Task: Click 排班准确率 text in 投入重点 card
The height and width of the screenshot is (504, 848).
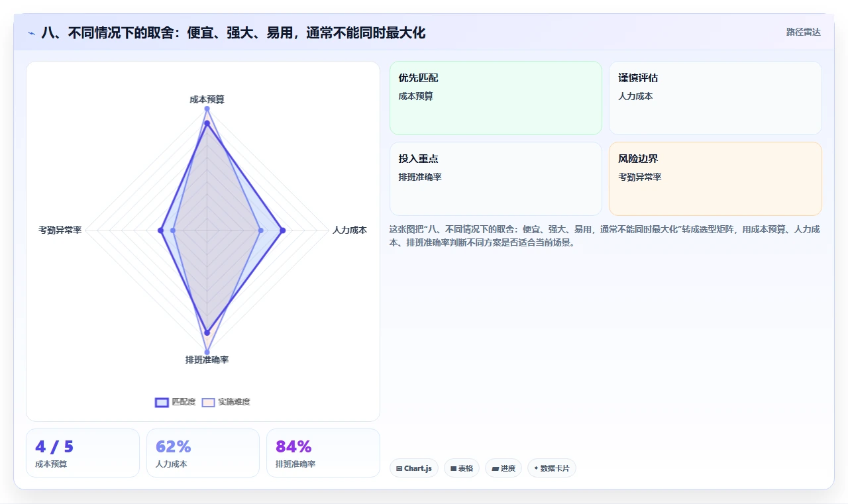Action: (x=420, y=177)
